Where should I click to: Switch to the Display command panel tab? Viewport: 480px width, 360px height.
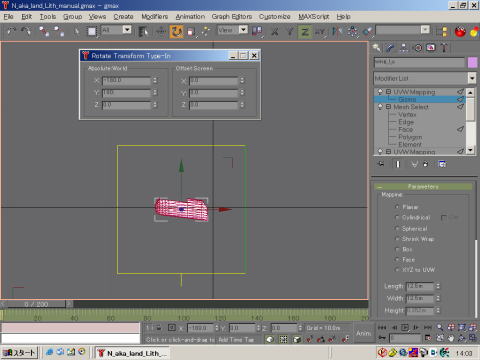click(431, 48)
